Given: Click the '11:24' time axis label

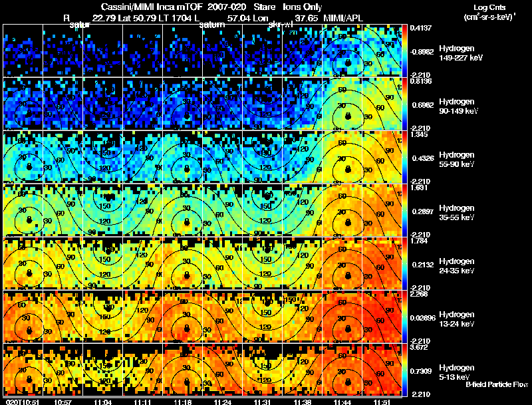Looking at the screenshot, I should click(x=223, y=402).
